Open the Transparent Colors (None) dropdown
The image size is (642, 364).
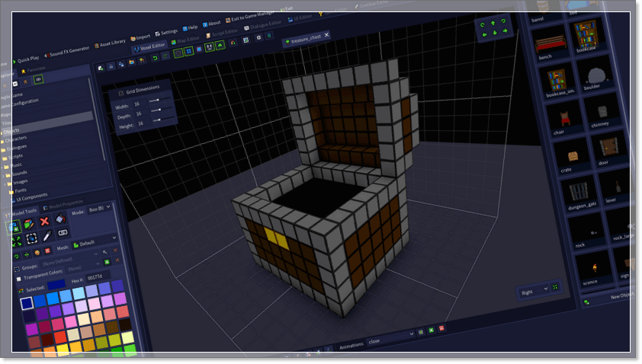point(82,267)
